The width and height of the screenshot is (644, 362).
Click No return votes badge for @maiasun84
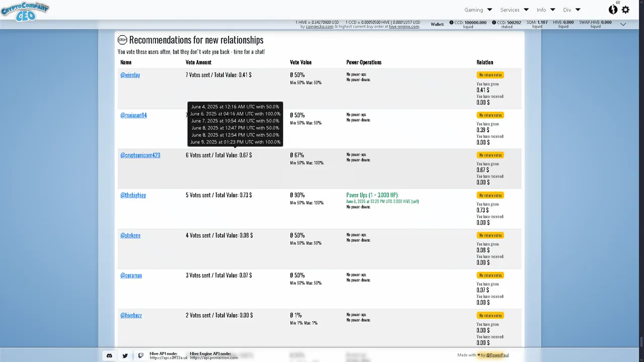[x=490, y=115]
